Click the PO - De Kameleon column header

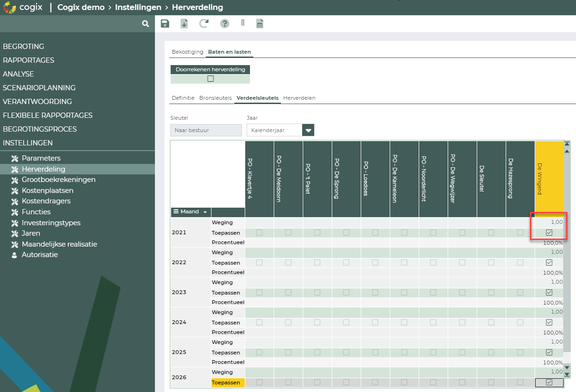tap(404, 179)
